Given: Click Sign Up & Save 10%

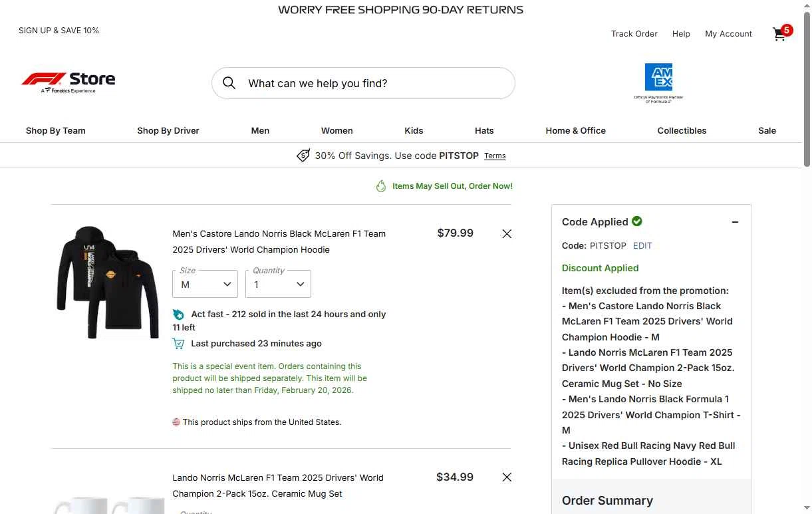Looking at the screenshot, I should (x=59, y=31).
